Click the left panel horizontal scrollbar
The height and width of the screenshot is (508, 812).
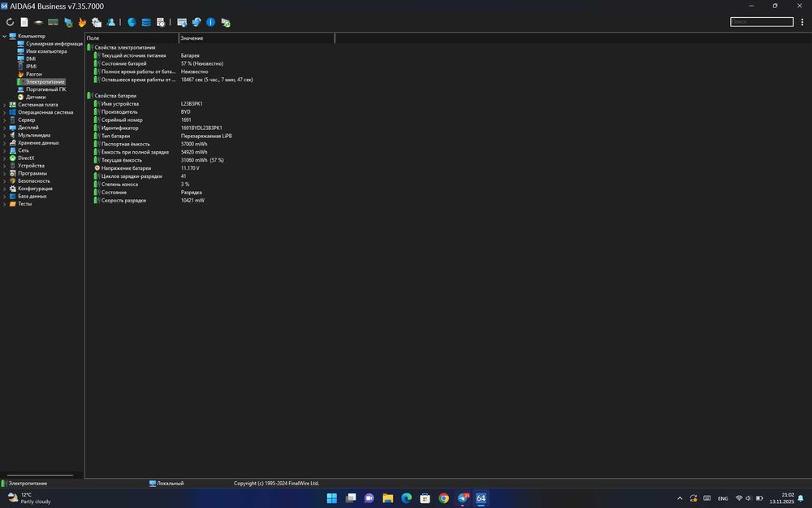click(40, 475)
